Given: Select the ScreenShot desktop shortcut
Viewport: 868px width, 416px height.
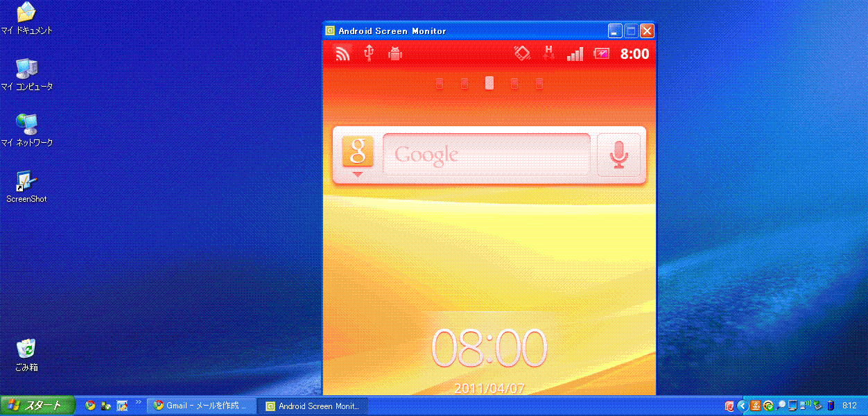Looking at the screenshot, I should 26,187.
